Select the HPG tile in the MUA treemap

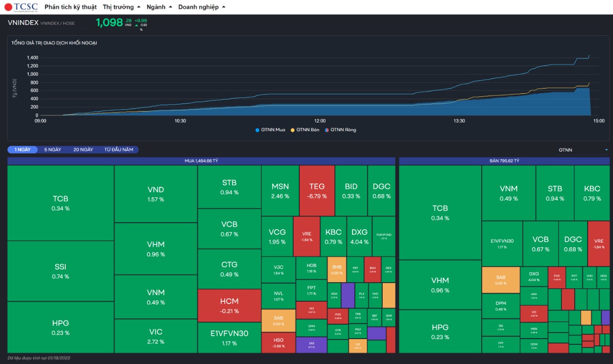pyautogui.click(x=60, y=327)
